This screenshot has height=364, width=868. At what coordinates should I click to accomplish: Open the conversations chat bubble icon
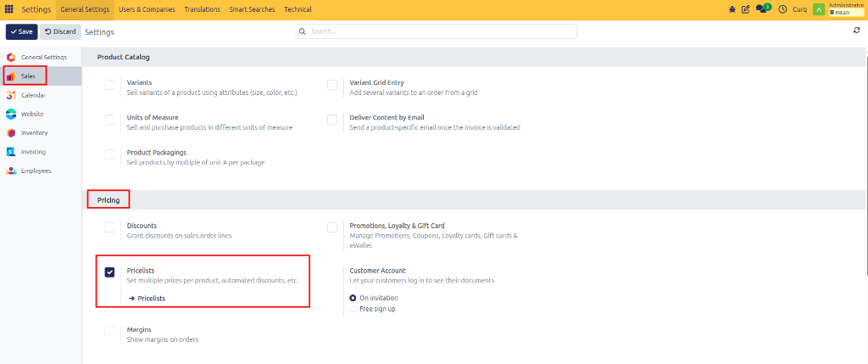(763, 8)
